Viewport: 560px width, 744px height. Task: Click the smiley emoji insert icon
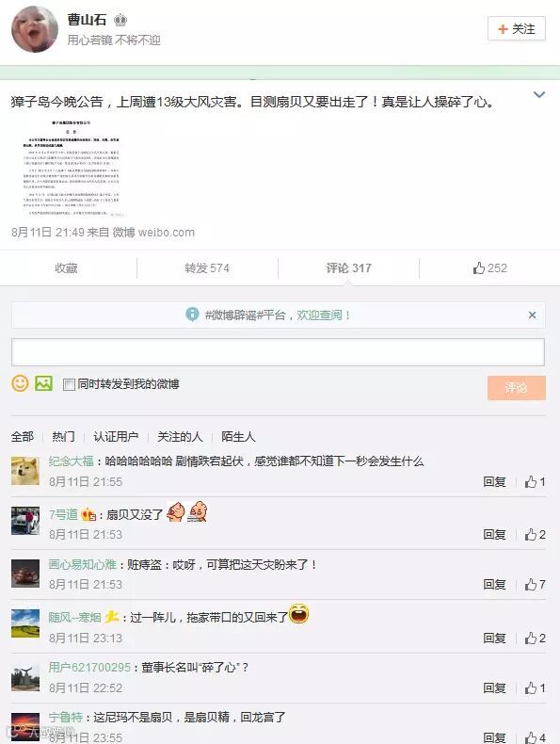[20, 383]
